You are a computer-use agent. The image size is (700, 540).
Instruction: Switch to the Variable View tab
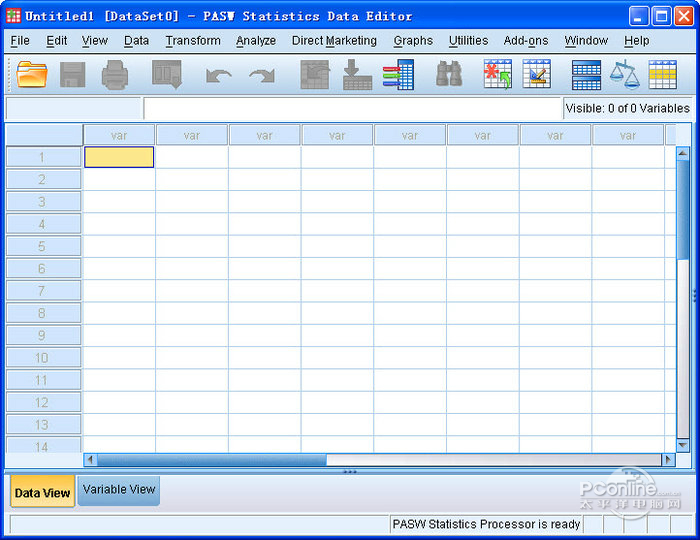pyautogui.click(x=119, y=490)
